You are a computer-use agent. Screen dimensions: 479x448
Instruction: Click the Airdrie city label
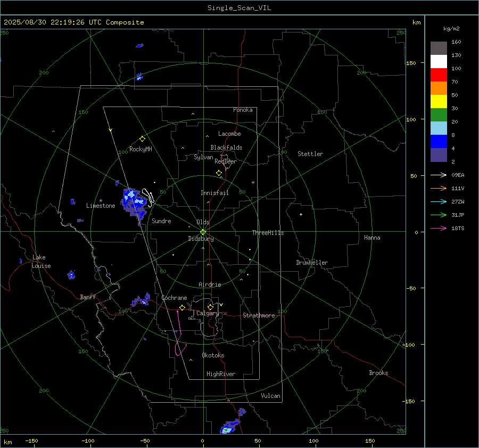[x=210, y=284]
